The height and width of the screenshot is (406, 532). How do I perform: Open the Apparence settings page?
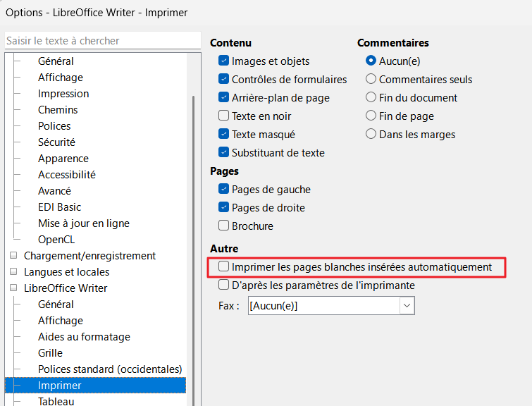(x=63, y=159)
